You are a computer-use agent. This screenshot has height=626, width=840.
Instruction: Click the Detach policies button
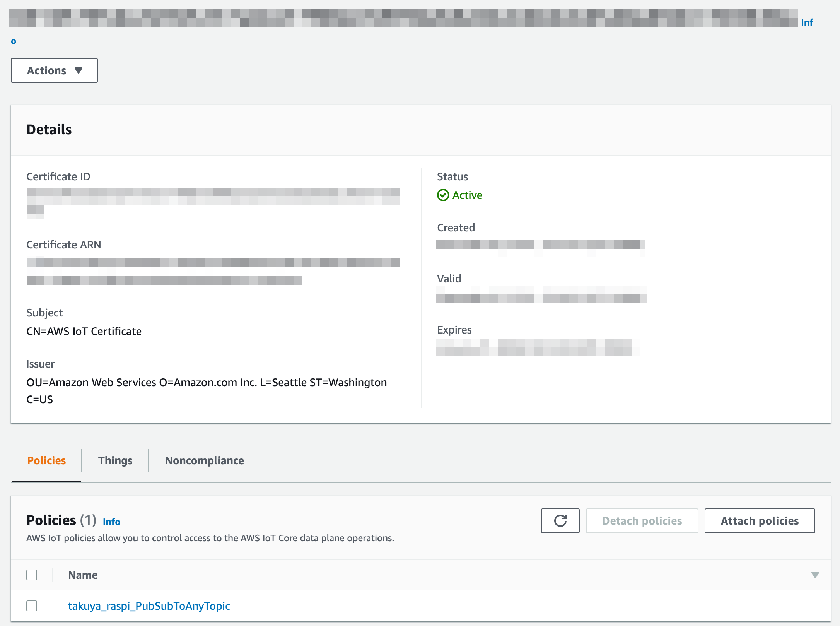pos(642,521)
